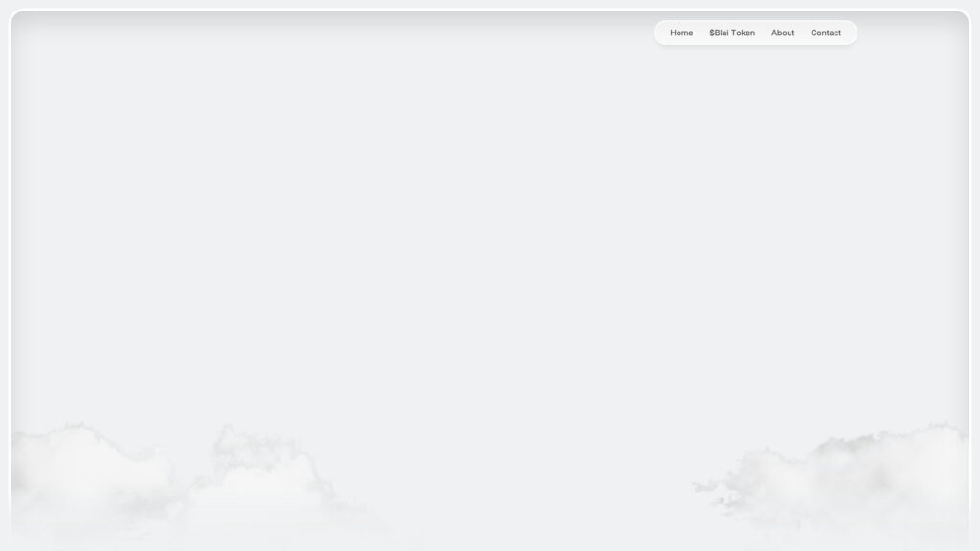Select Home in the top nav pill

tap(681, 33)
